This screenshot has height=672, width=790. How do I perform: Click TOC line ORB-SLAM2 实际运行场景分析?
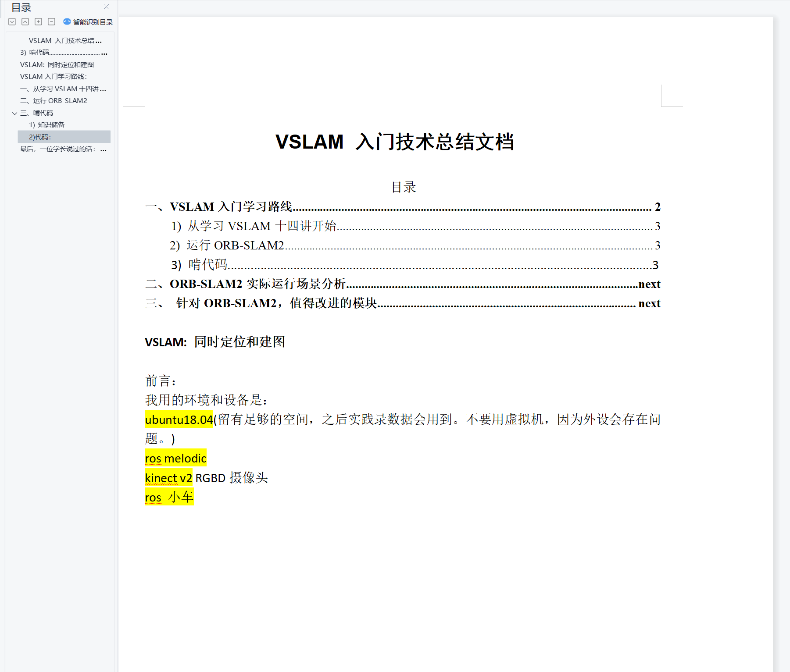tap(403, 284)
